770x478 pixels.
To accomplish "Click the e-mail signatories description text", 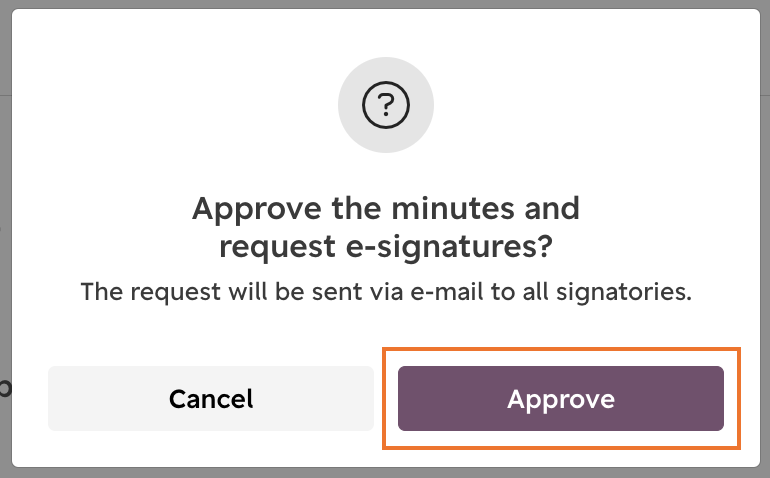I will pos(386,292).
